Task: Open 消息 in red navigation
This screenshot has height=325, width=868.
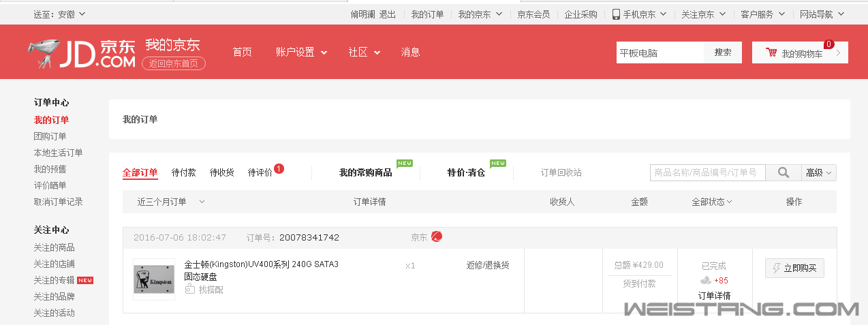Action: coord(410,52)
